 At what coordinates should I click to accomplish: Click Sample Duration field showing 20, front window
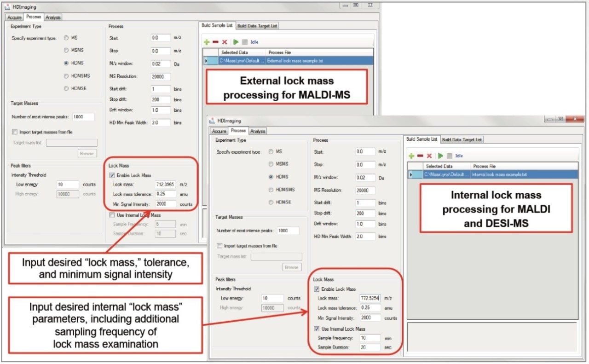point(370,347)
